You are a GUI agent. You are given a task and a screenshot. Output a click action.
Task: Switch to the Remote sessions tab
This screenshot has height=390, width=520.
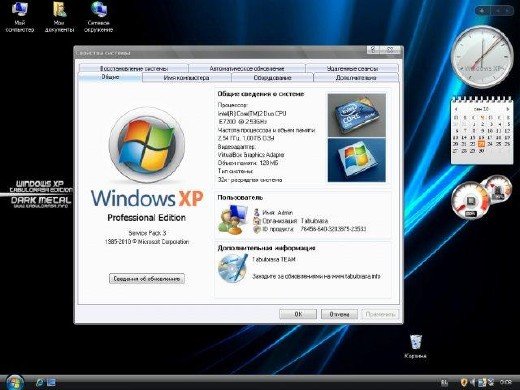pyautogui.click(x=352, y=68)
